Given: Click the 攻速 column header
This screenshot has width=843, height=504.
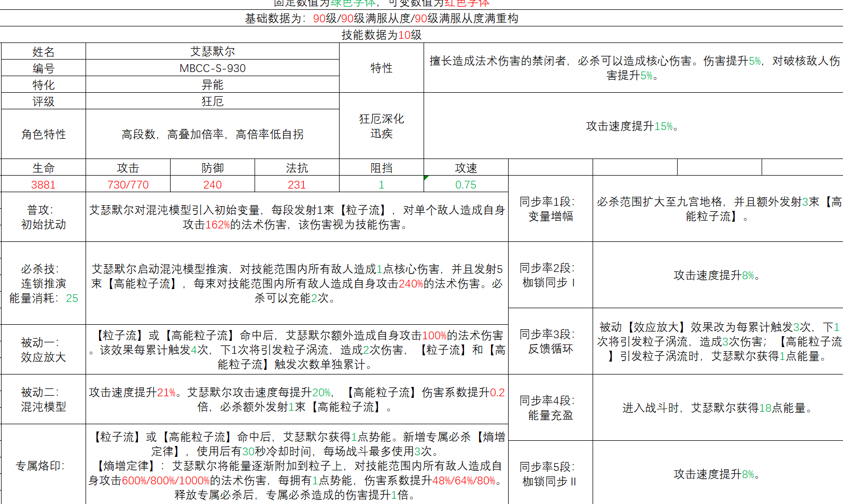Looking at the screenshot, I should (x=466, y=167).
